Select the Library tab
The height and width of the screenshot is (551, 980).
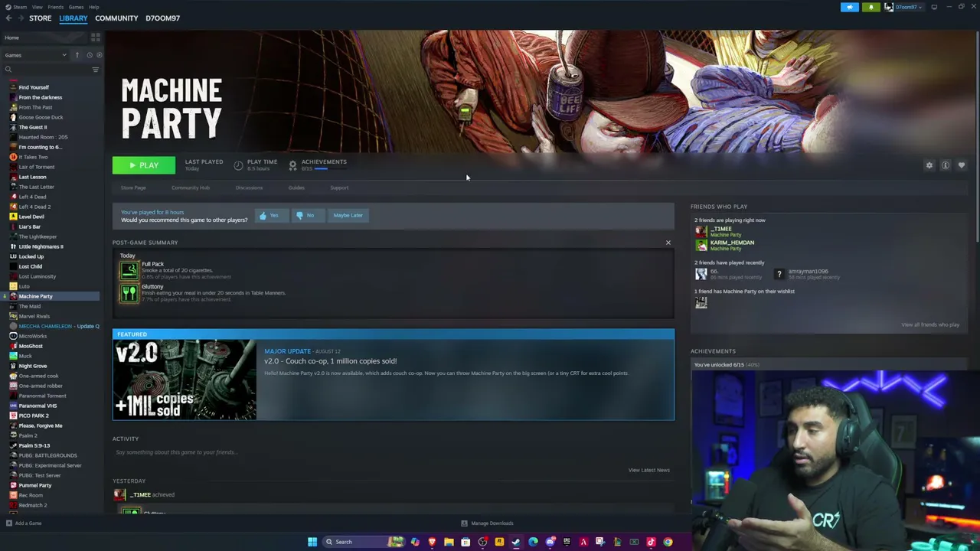pyautogui.click(x=73, y=18)
